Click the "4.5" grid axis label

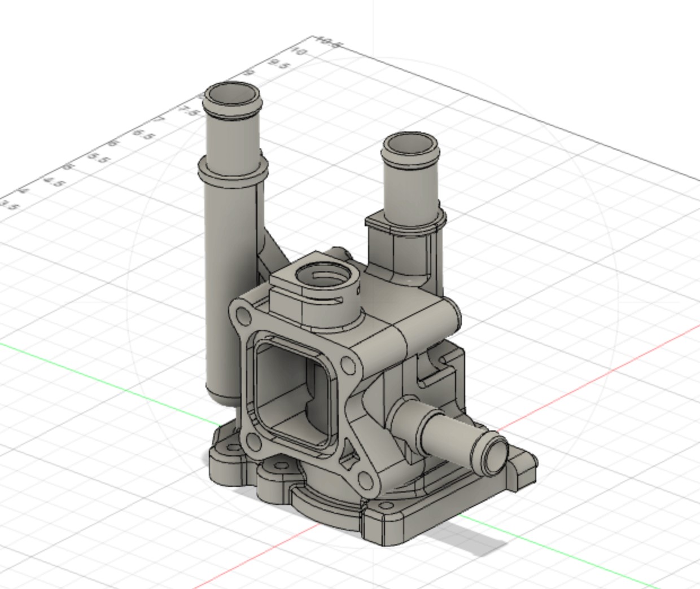(55, 182)
